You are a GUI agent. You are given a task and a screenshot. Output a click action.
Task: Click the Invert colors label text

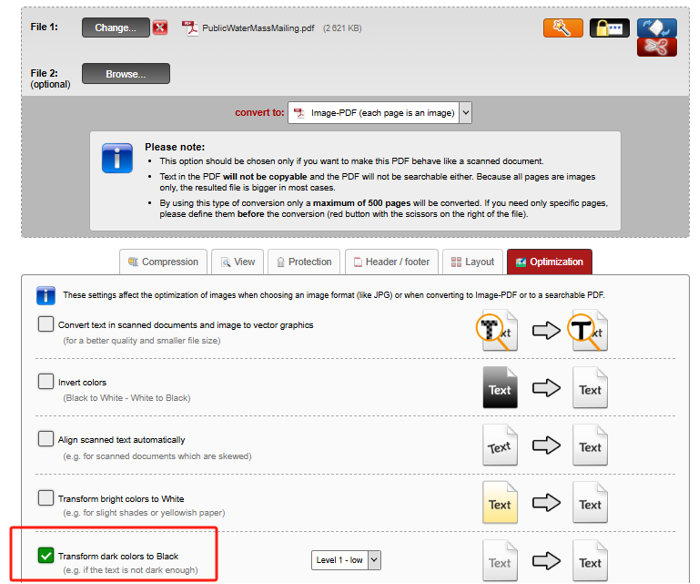click(82, 383)
